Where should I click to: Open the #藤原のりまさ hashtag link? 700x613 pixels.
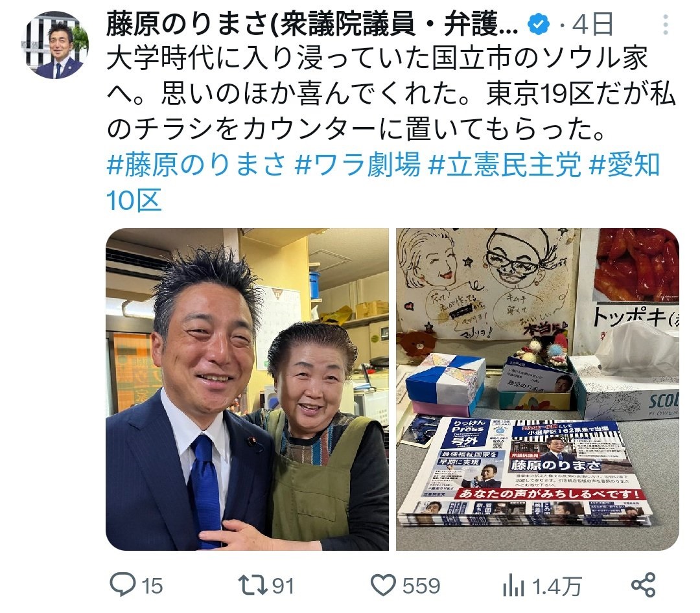tap(196, 165)
